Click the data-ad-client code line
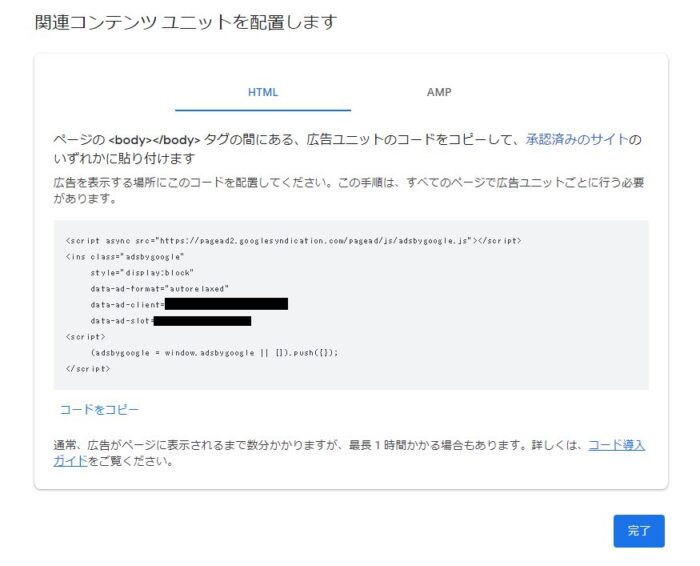Image resolution: width=700 pixels, height=566 pixels. [x=189, y=304]
